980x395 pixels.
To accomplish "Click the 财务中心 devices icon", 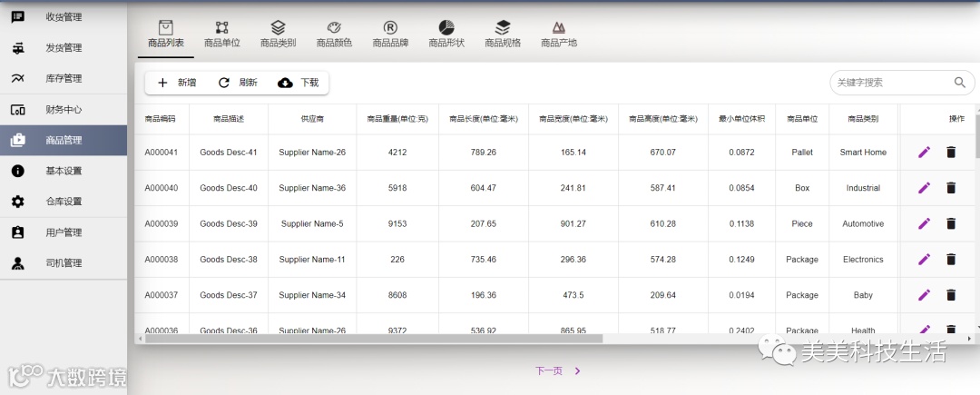I will click(18, 110).
